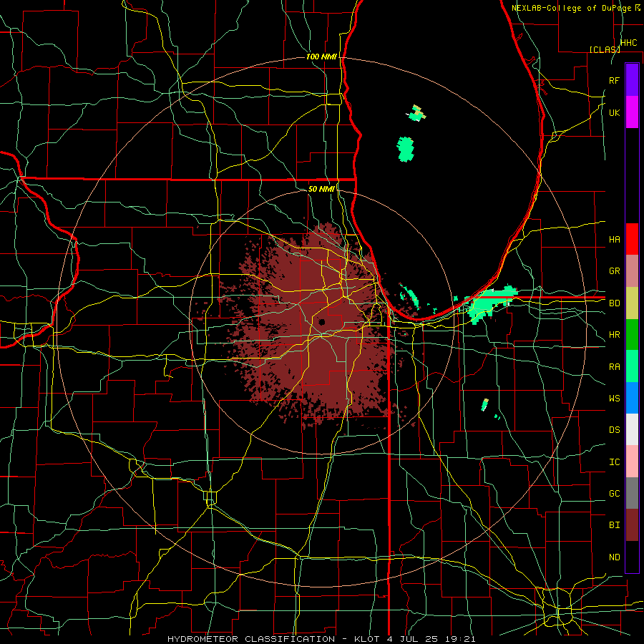Click the "UK" legend label
The width and height of the screenshot is (644, 644).
615,112
